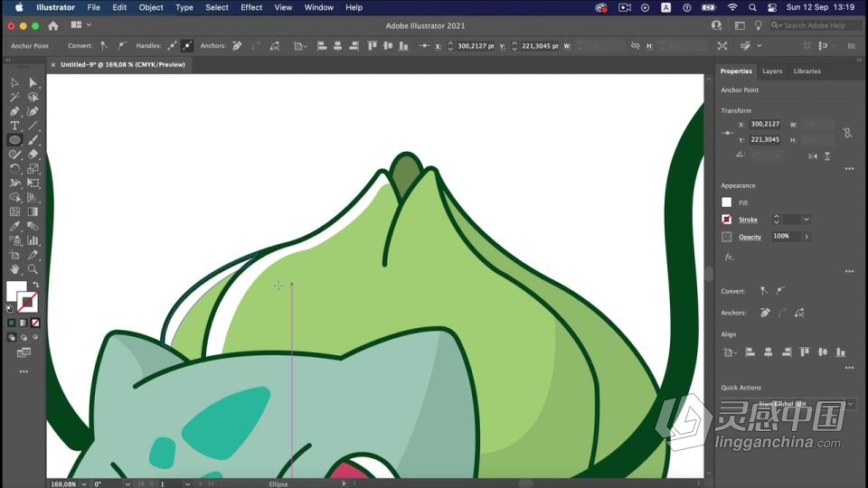The image size is (868, 488).
Task: Toggle constrain width and height proportions in Properties
Action: (847, 132)
